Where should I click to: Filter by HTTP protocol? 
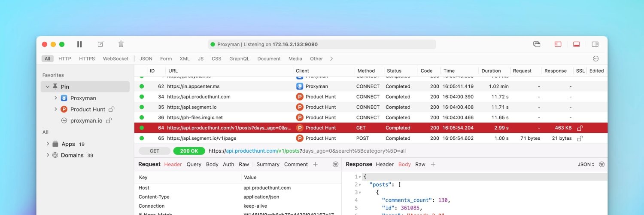(x=65, y=58)
